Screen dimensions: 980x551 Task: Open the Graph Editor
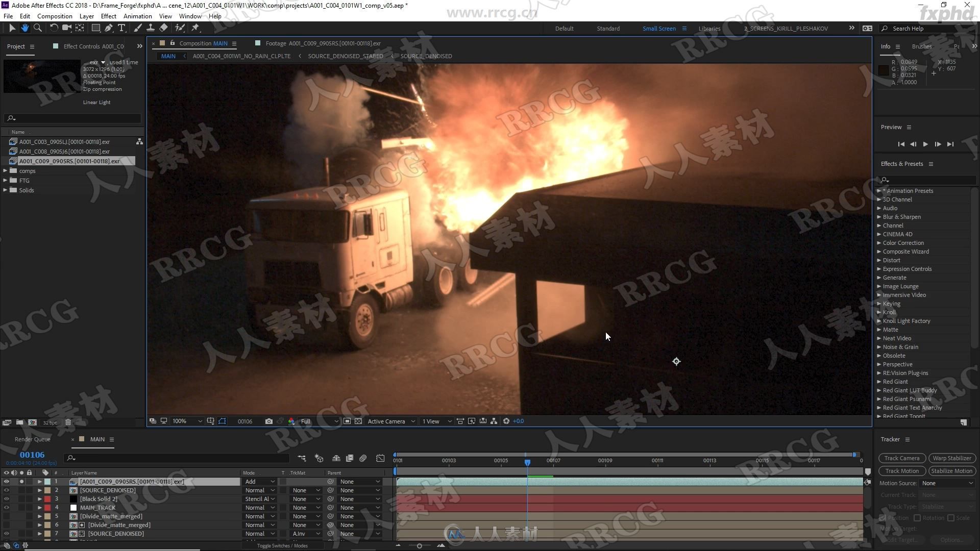click(380, 458)
